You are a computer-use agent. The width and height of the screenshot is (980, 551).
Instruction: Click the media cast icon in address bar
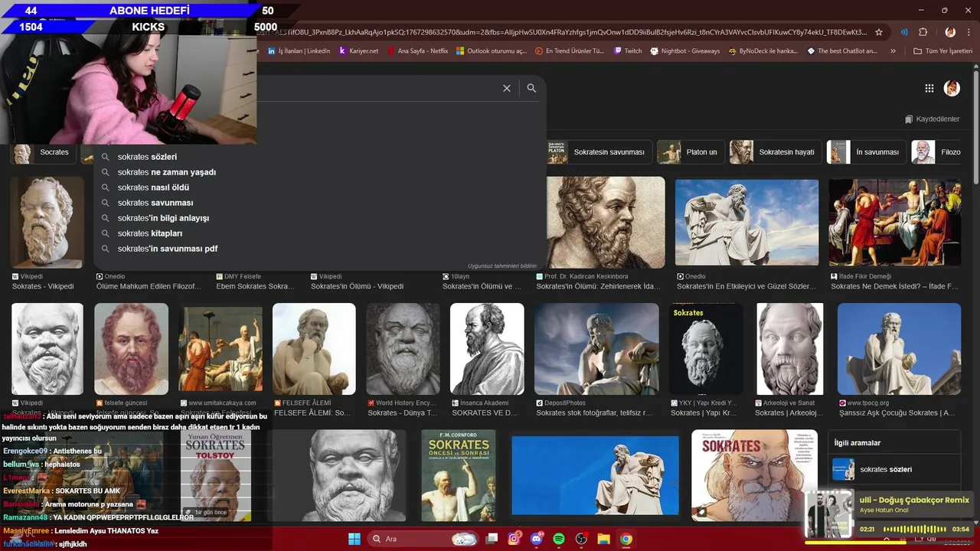point(904,32)
